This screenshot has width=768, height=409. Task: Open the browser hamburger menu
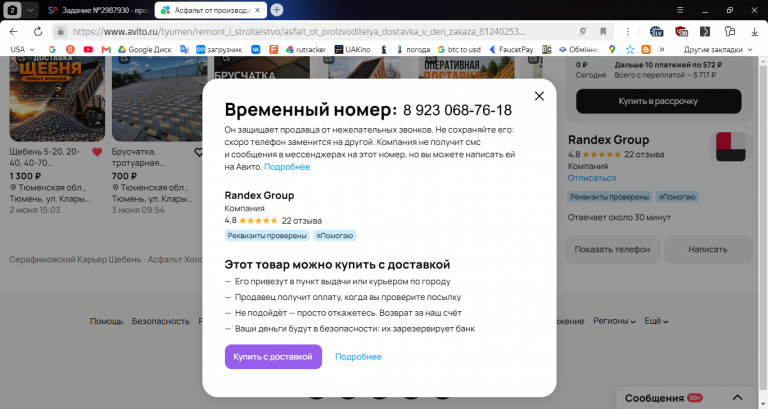click(680, 10)
